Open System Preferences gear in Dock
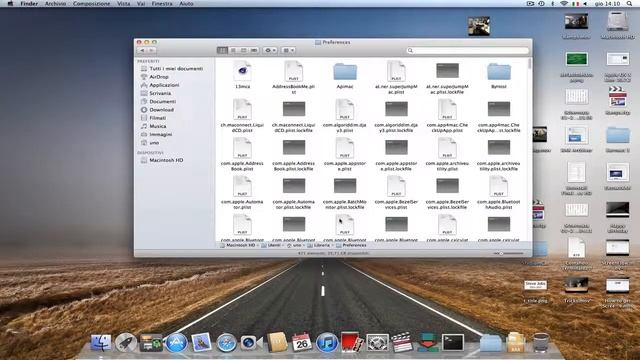640x360 pixels. tap(377, 342)
